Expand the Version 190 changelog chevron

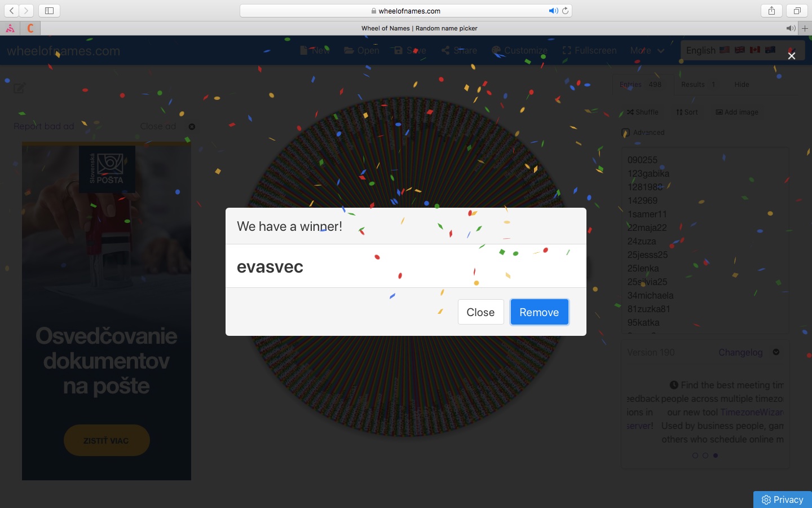(x=776, y=352)
